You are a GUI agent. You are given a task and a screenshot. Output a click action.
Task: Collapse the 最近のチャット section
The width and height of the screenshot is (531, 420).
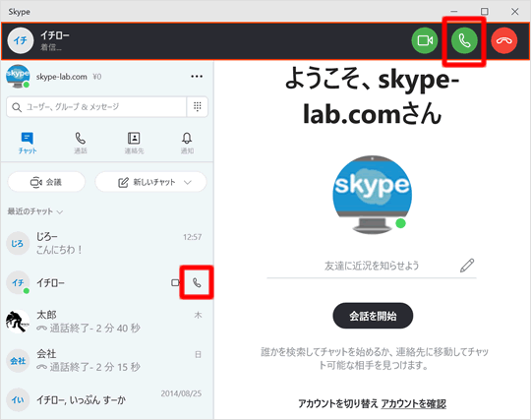35,211
